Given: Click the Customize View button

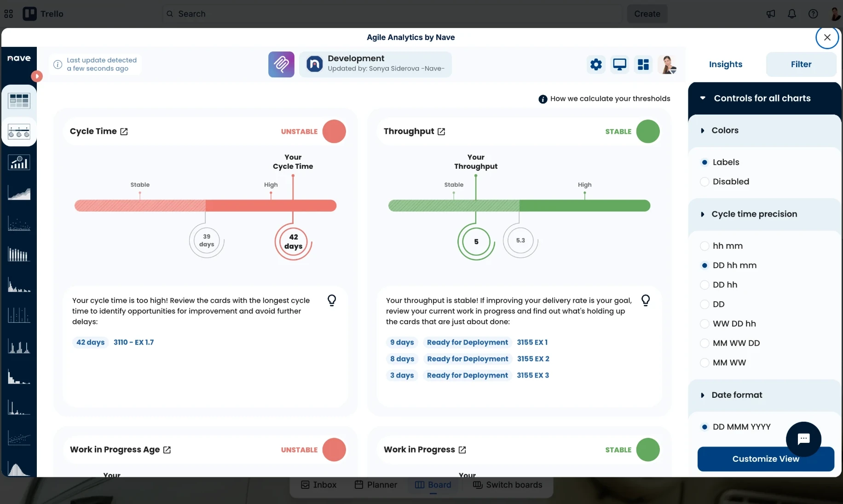Looking at the screenshot, I should pyautogui.click(x=766, y=459).
